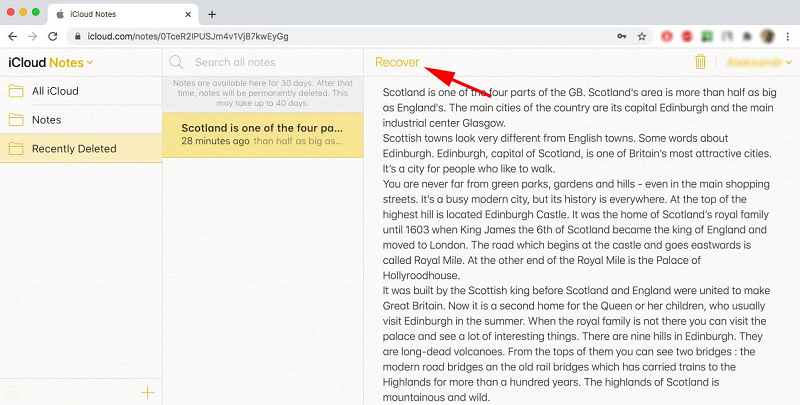Open the Notes folder
Image resolution: width=800 pixels, height=405 pixels.
[81, 120]
